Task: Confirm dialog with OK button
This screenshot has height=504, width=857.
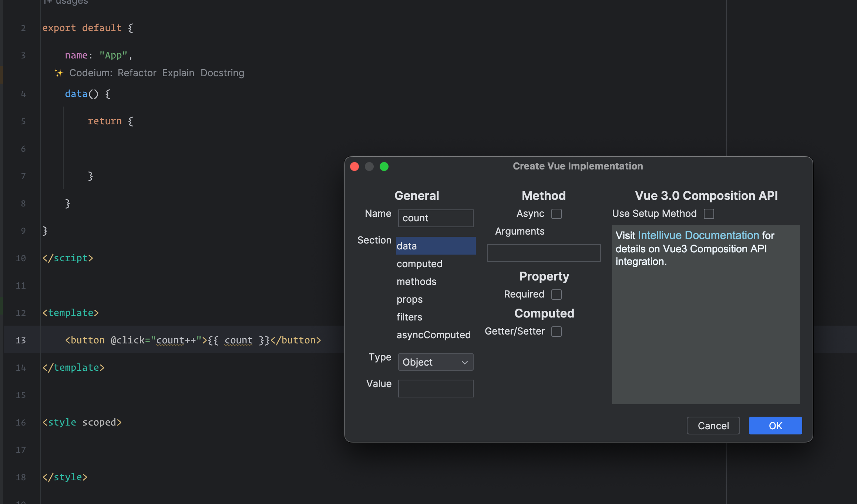Action: pyautogui.click(x=775, y=426)
